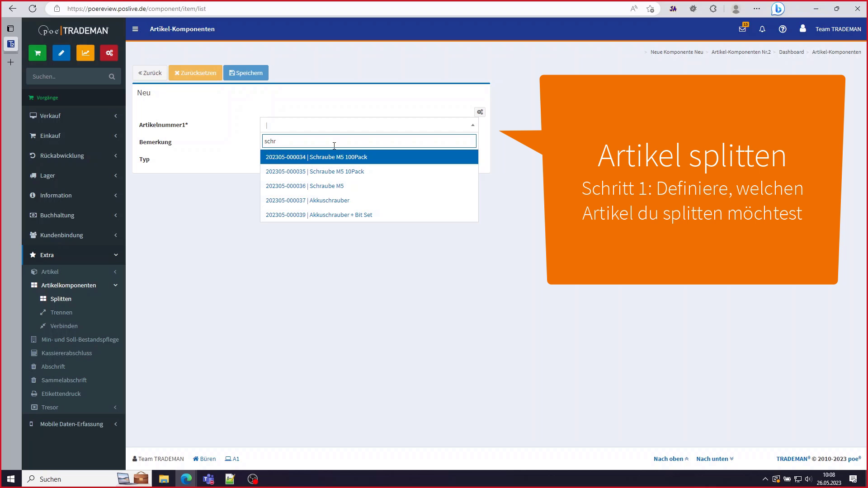Click Artikel-Komponenten Nr.2 breadcrumb

click(x=741, y=52)
